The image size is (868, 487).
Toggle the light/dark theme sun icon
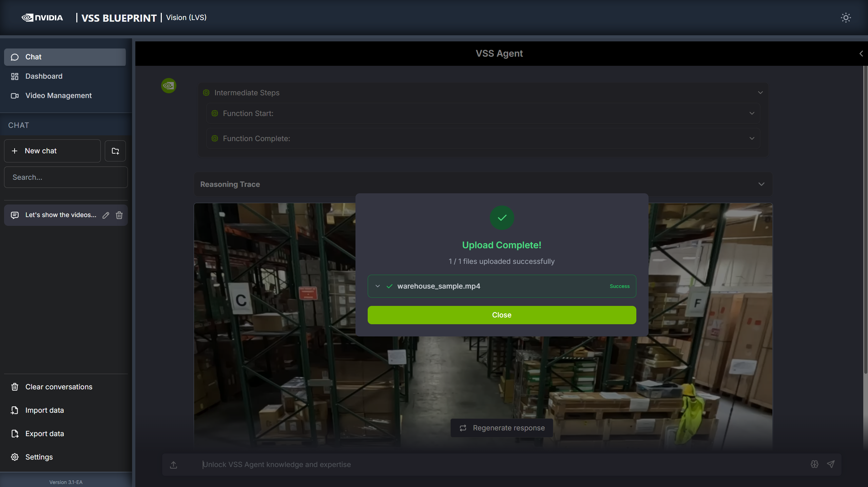coord(846,18)
